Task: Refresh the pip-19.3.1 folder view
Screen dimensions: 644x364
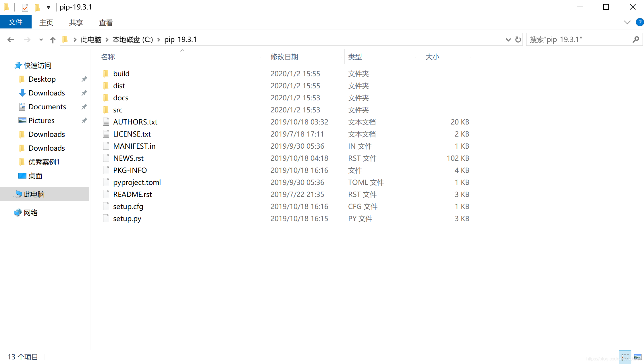Action: tap(518, 39)
